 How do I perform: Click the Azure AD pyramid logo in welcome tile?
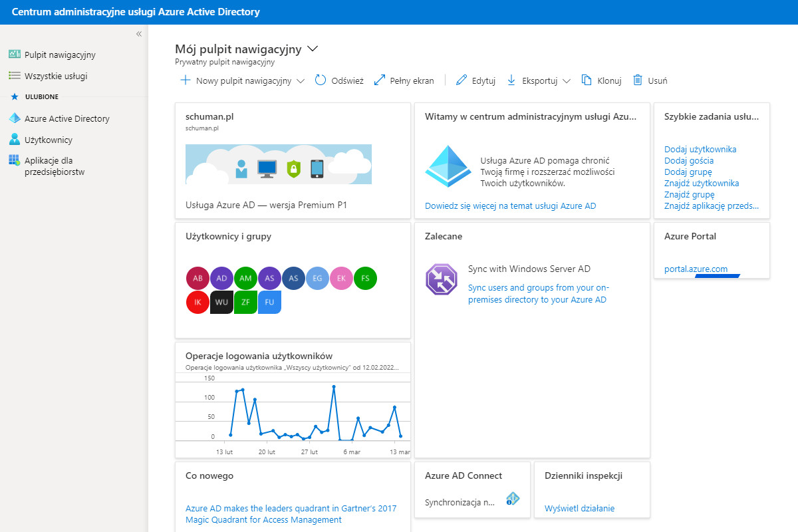click(x=447, y=166)
